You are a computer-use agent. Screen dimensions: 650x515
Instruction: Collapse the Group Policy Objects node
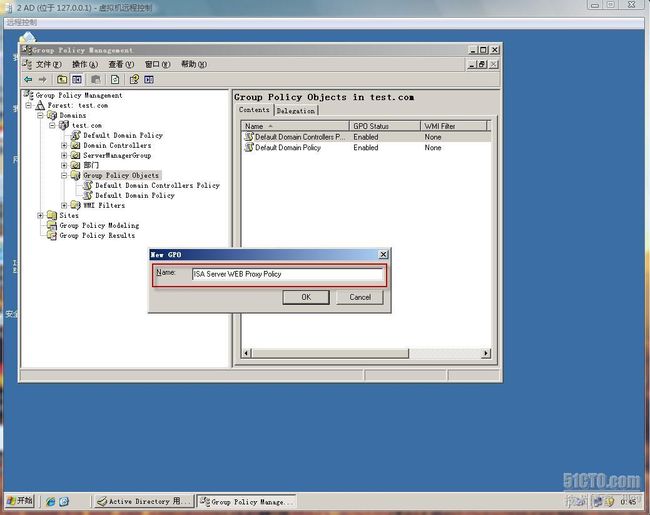64,175
